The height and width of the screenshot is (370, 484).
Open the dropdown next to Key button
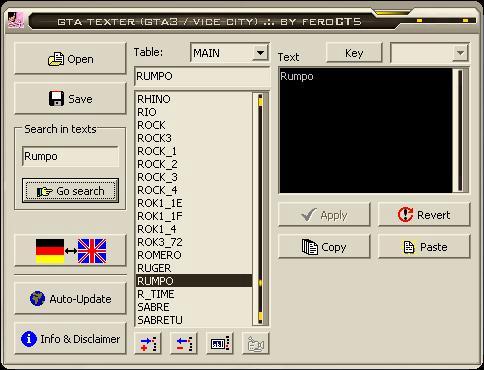click(460, 53)
